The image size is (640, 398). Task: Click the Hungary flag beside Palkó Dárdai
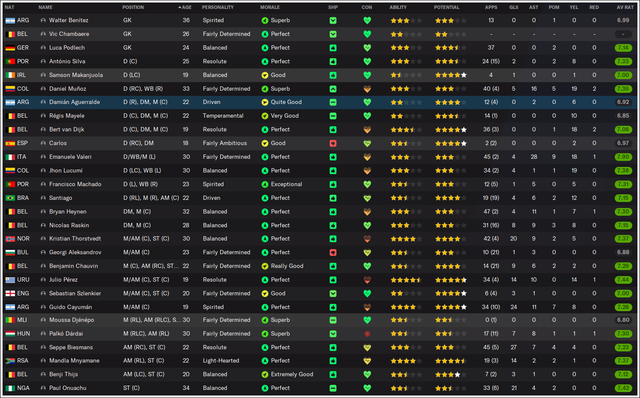coord(10,334)
